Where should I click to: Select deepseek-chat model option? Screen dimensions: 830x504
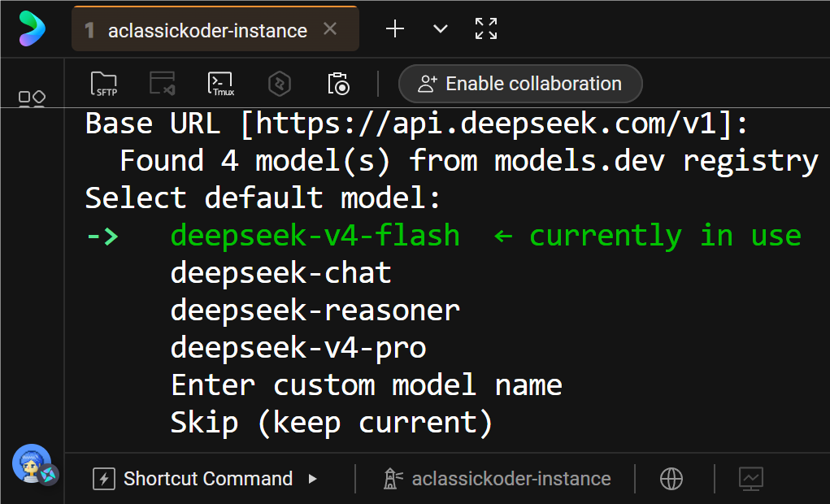281,272
